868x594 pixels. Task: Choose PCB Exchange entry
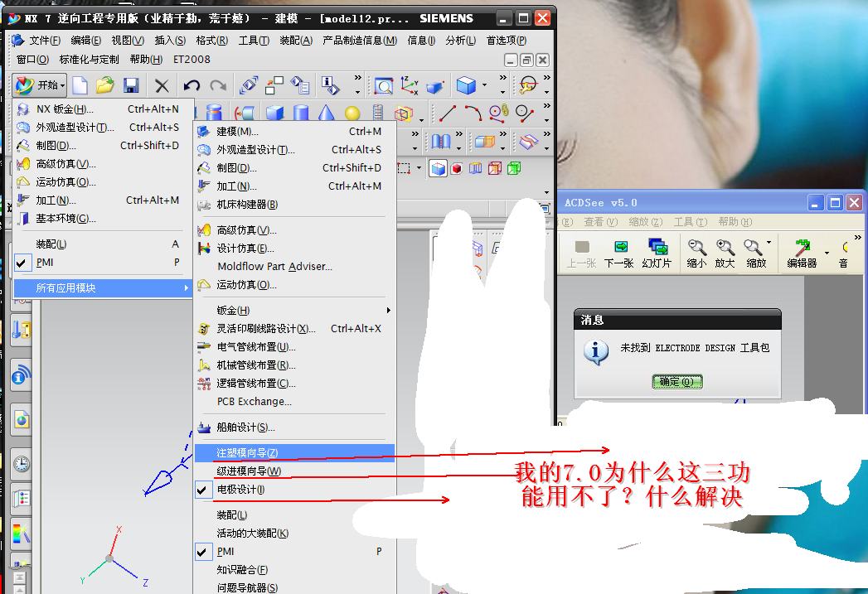click(x=294, y=402)
